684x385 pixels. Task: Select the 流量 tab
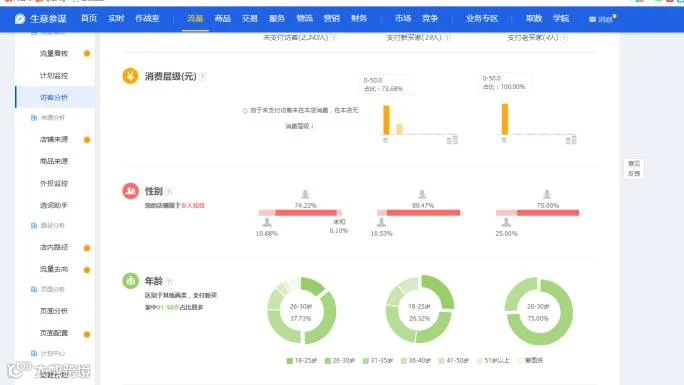click(x=195, y=18)
